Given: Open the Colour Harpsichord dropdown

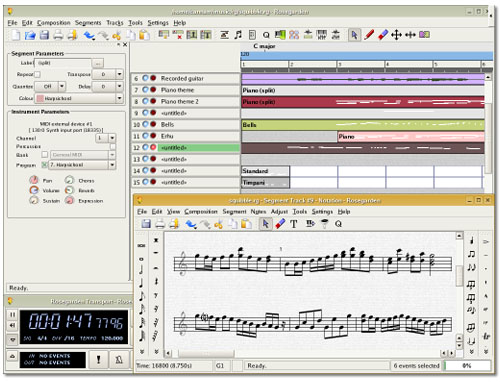Looking at the screenshot, I should (79, 98).
